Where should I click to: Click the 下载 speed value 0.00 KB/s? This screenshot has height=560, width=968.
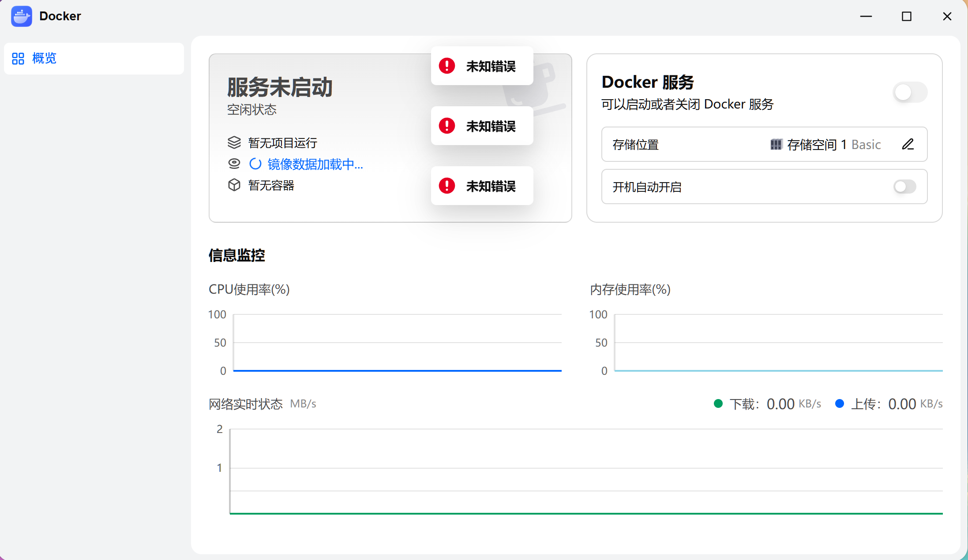pyautogui.click(x=794, y=404)
